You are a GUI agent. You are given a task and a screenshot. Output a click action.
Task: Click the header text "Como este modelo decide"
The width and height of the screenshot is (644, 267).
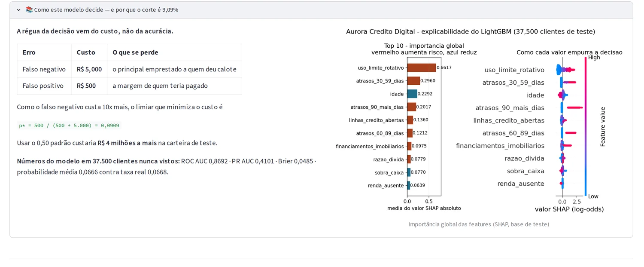pos(69,10)
